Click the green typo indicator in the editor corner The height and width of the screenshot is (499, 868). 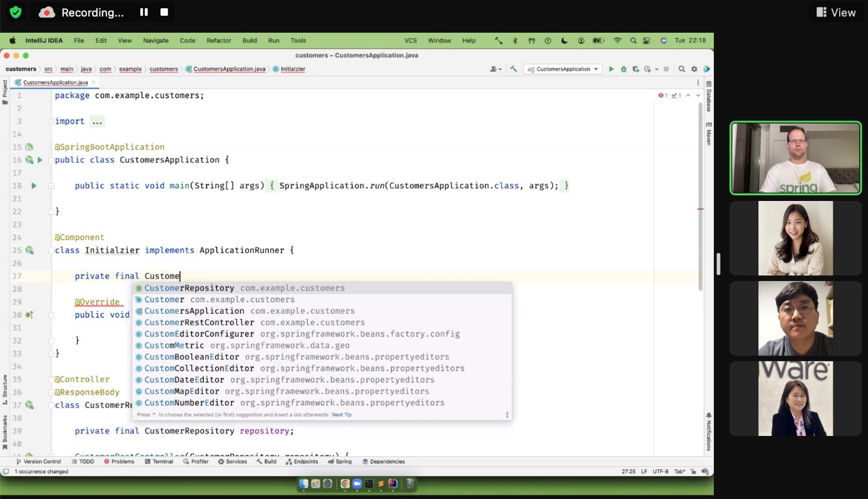coord(676,96)
